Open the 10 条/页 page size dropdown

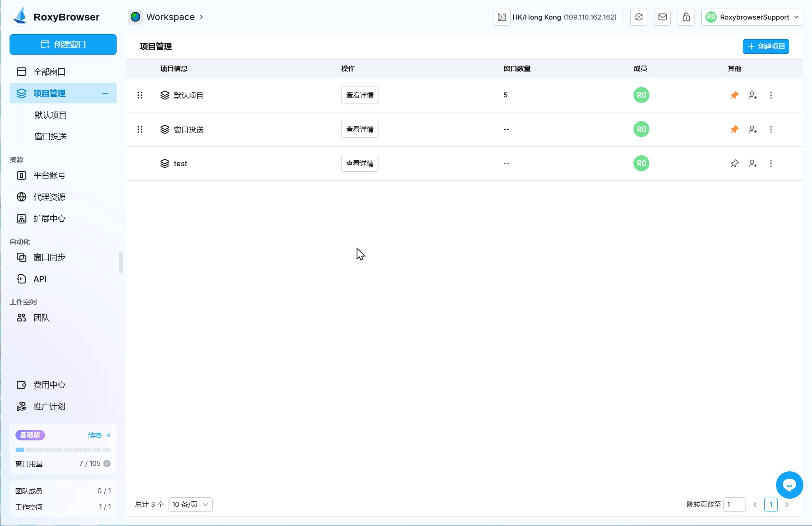coord(190,505)
